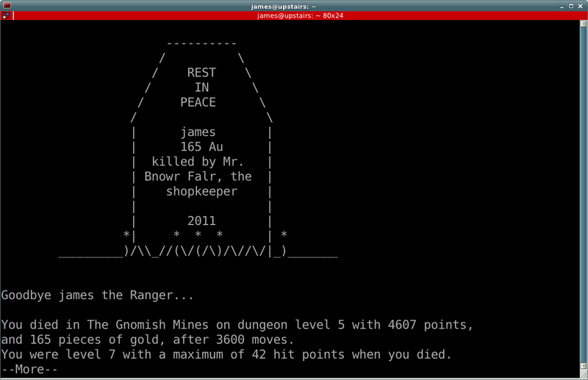The image size is (588, 380).
Task: Click 'REST' on the tombstone
Action: pos(201,73)
